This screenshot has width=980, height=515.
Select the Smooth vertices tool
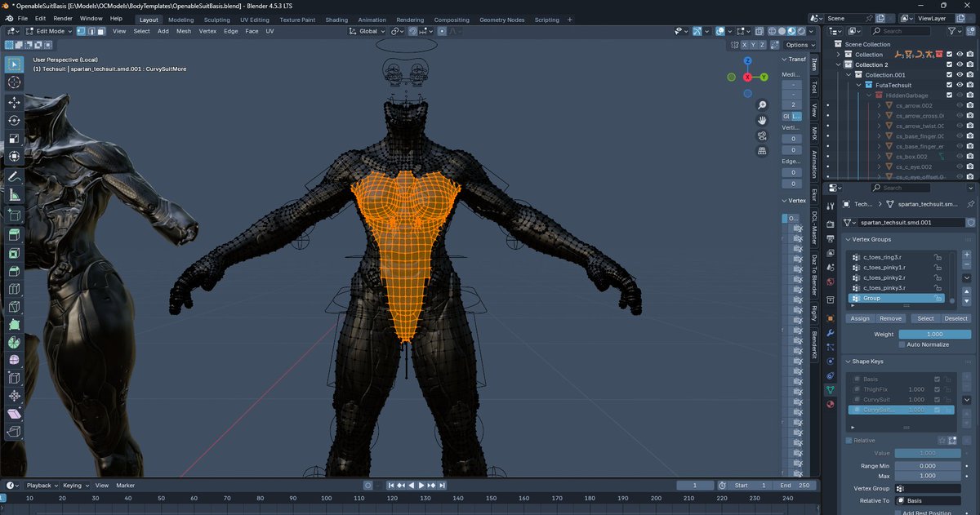click(x=14, y=361)
